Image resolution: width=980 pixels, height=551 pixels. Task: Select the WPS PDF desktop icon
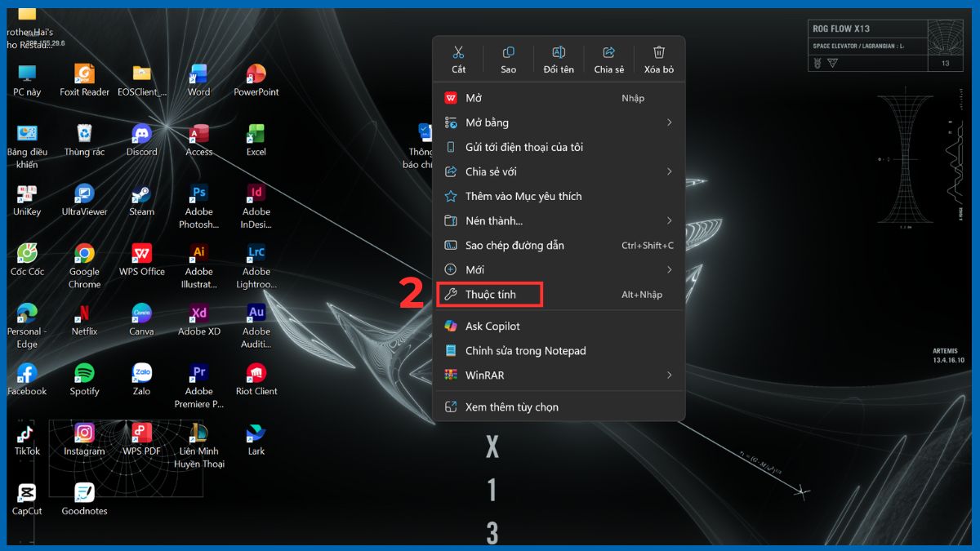point(141,439)
